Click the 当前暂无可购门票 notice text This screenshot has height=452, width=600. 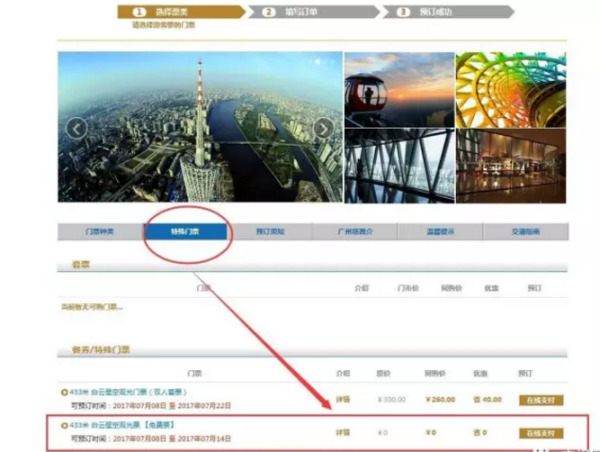[92, 307]
